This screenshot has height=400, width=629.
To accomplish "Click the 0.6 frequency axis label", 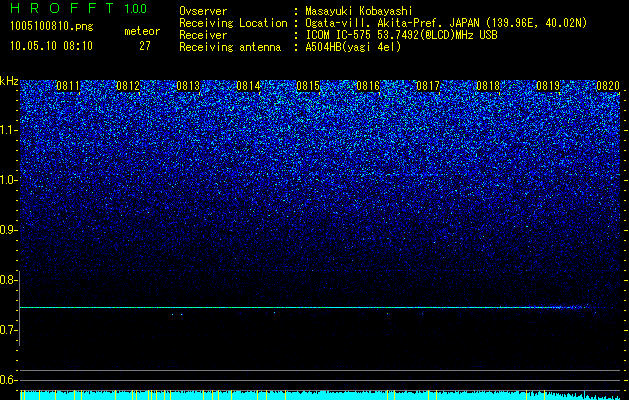I will tap(9, 380).
